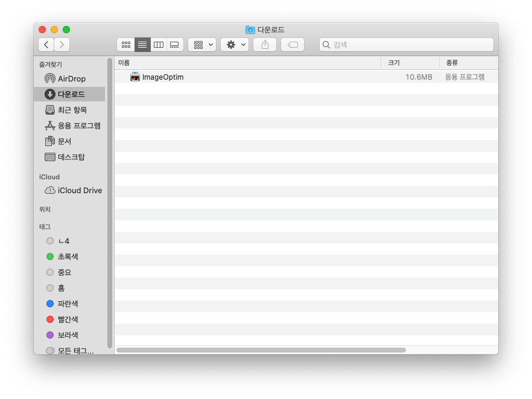Select the ImageOptim app row
The image size is (532, 399).
click(306, 77)
